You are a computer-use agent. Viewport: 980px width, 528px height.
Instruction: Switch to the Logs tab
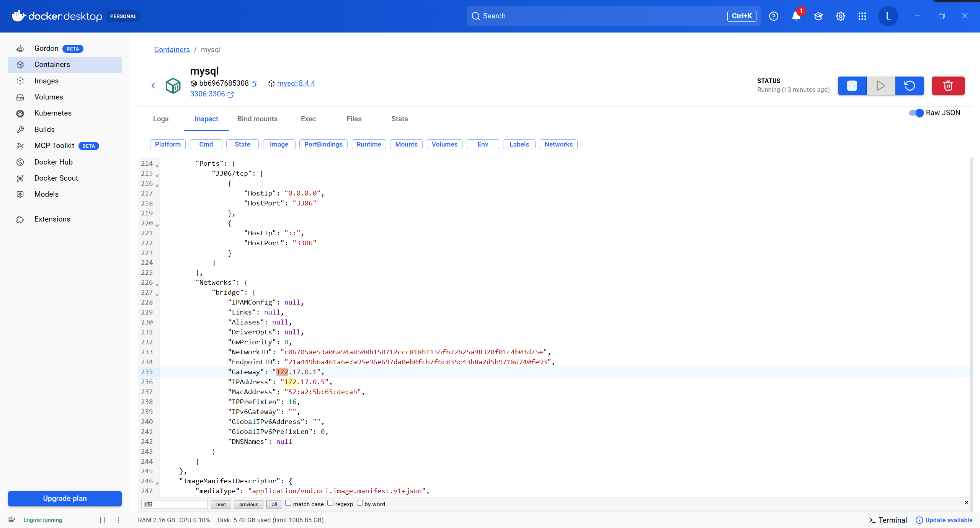[x=161, y=119]
